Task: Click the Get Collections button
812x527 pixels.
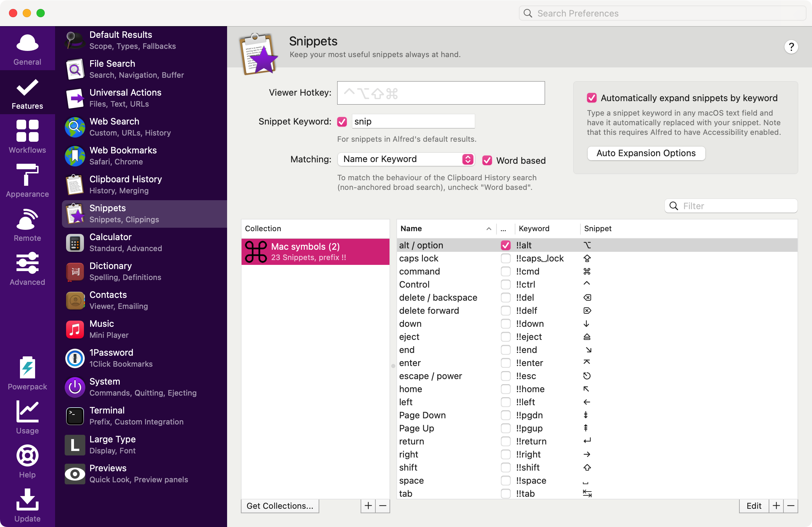Action: coord(280,506)
